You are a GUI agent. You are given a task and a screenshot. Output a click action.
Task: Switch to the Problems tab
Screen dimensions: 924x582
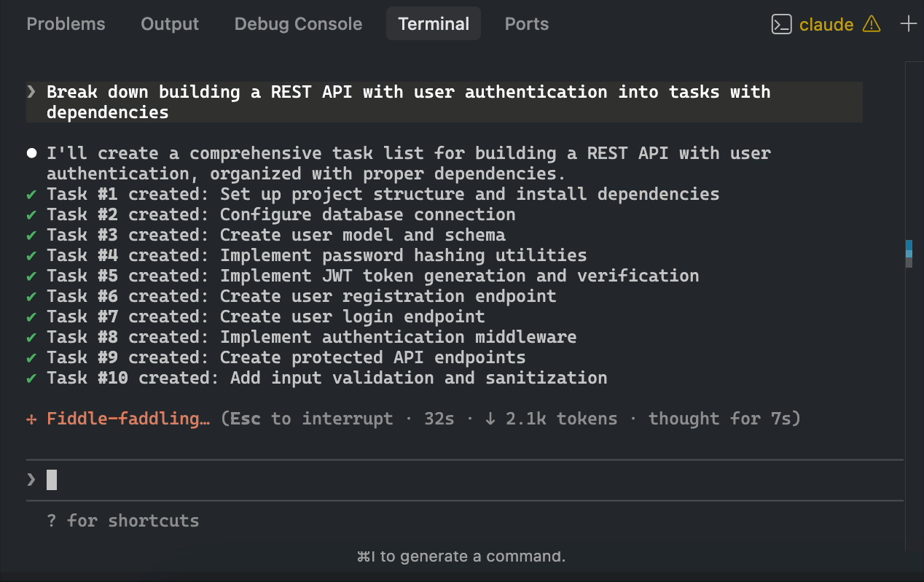pyautogui.click(x=66, y=24)
